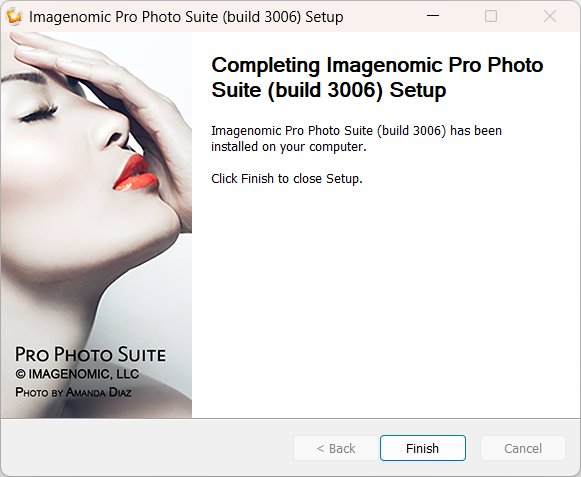The image size is (581, 477).
Task: Click the 'has been installed on your computer' message
Action: coord(356,139)
